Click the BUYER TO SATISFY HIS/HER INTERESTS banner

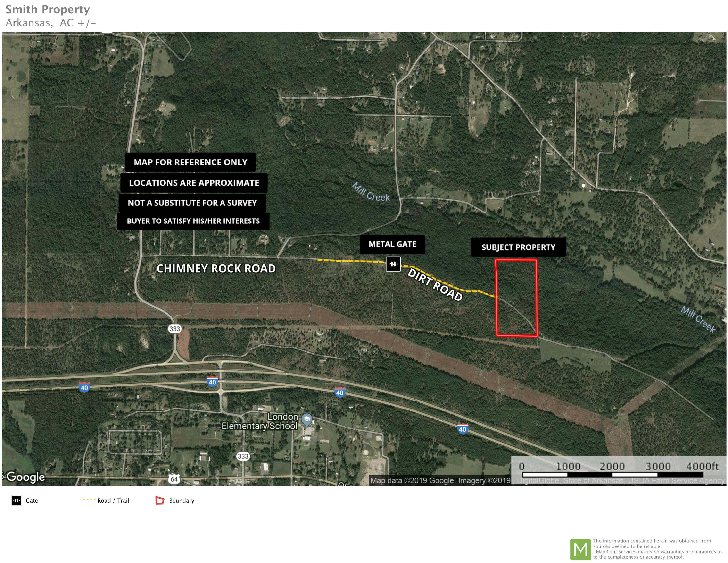(x=193, y=221)
